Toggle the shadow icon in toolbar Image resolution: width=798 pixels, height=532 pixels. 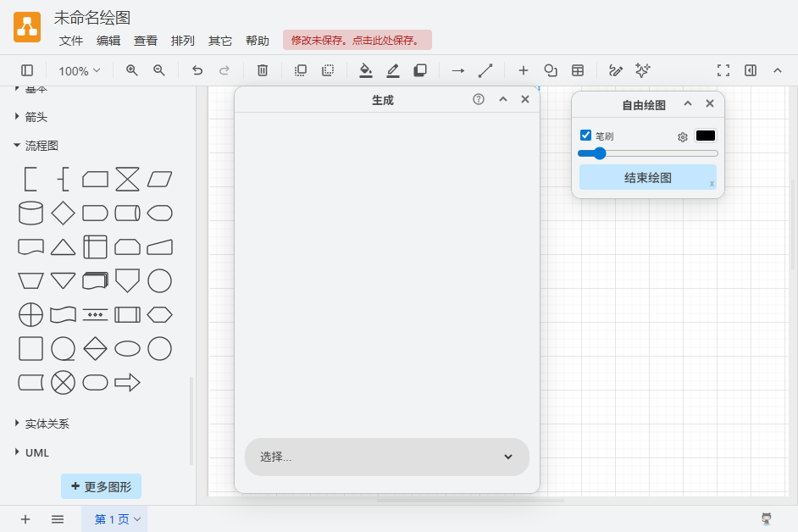click(420, 70)
